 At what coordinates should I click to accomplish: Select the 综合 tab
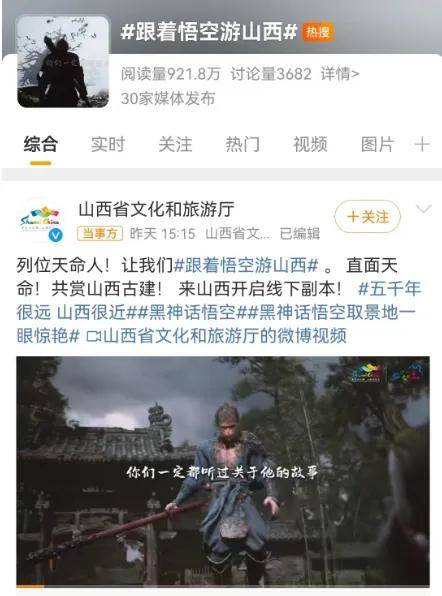pos(41,145)
